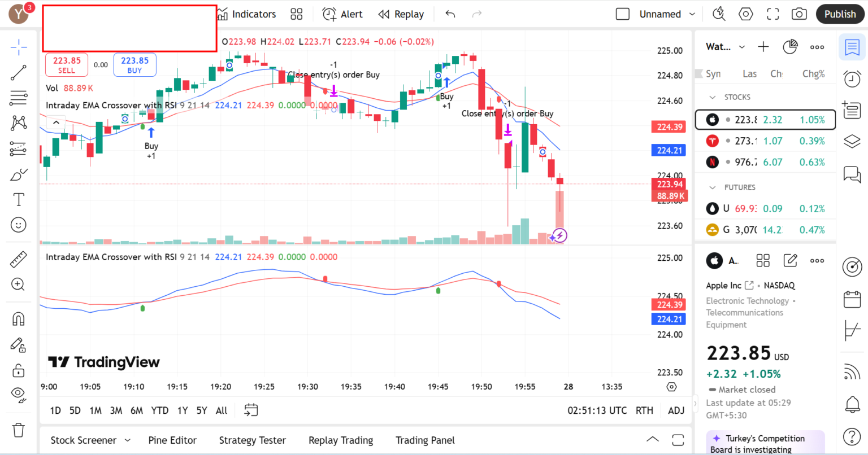Image resolution: width=868 pixels, height=455 pixels.
Task: Select the text annotation tool
Action: [x=19, y=199]
